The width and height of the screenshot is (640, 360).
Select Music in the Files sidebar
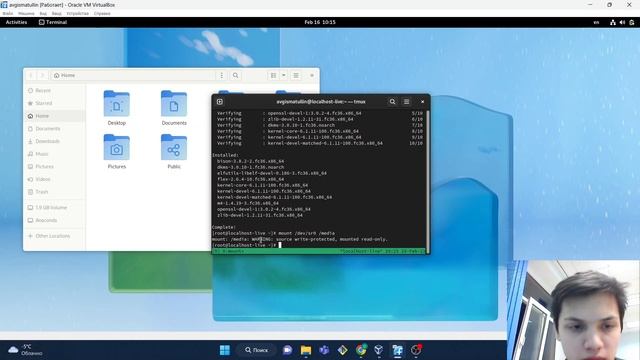[55, 154]
